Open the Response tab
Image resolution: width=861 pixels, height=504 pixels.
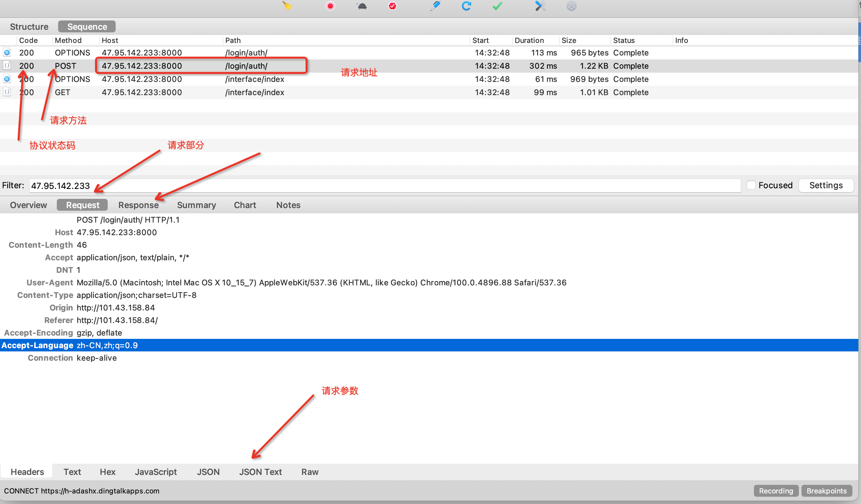click(x=138, y=205)
